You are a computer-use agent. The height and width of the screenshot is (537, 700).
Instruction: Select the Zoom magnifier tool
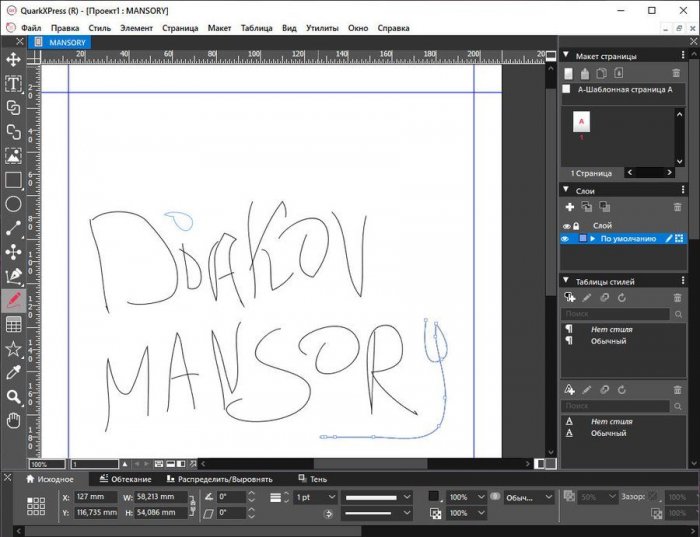pyautogui.click(x=14, y=397)
